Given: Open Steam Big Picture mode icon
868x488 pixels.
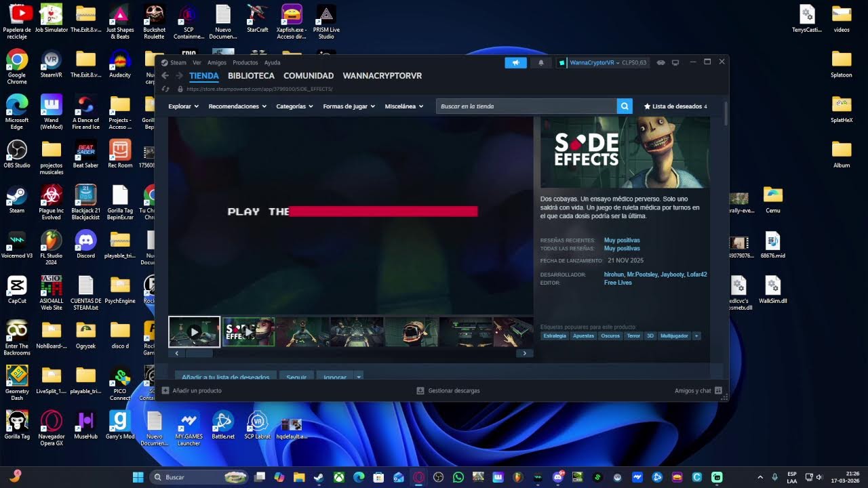Looking at the screenshot, I should point(675,62).
